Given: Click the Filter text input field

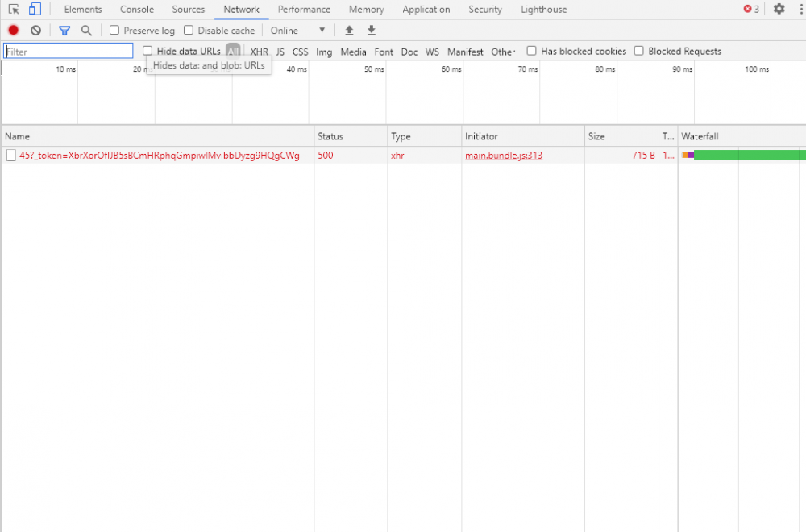Looking at the screenshot, I should pos(69,51).
